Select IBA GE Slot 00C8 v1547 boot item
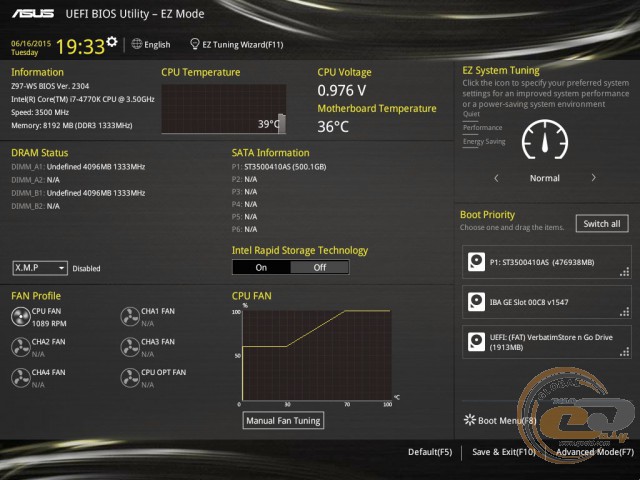 (547, 302)
